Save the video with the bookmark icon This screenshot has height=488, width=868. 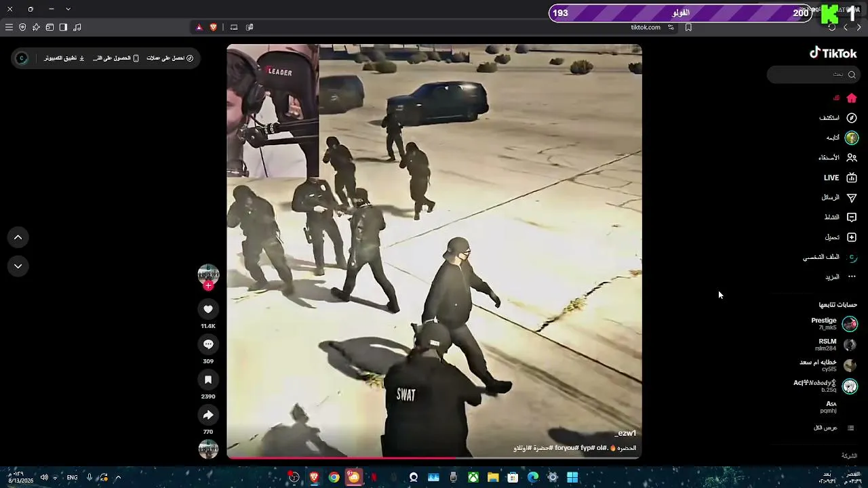[x=208, y=380]
